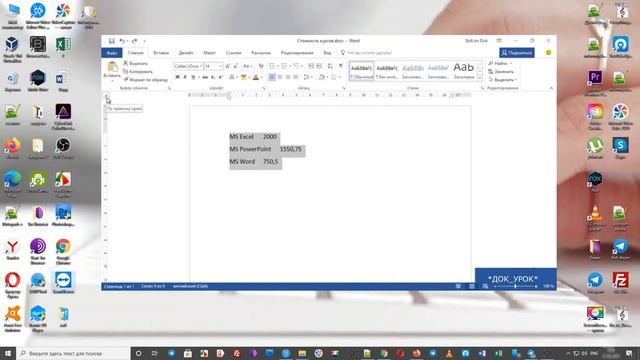Toggle bold formatting
The width and height of the screenshot is (640, 360).
177,77
